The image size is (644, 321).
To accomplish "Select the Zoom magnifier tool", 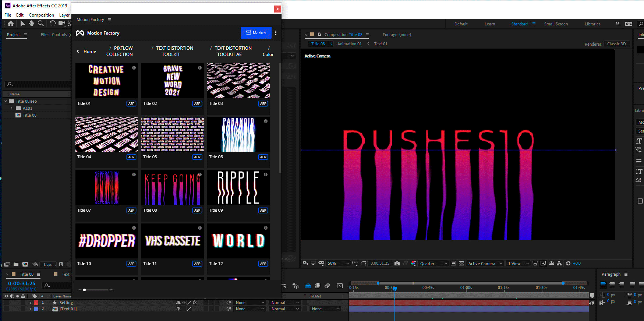I will click(41, 24).
